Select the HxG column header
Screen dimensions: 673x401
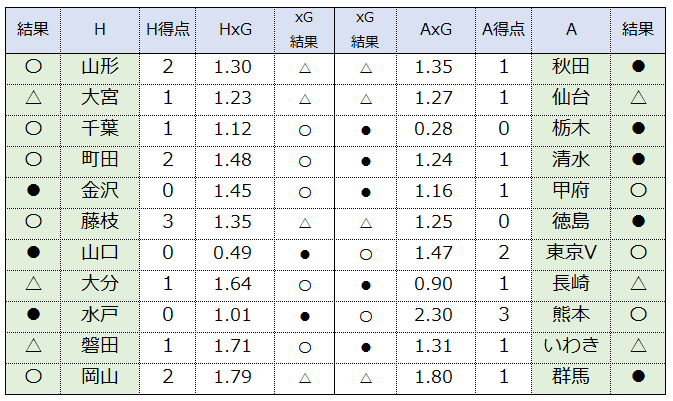pyautogui.click(x=235, y=29)
